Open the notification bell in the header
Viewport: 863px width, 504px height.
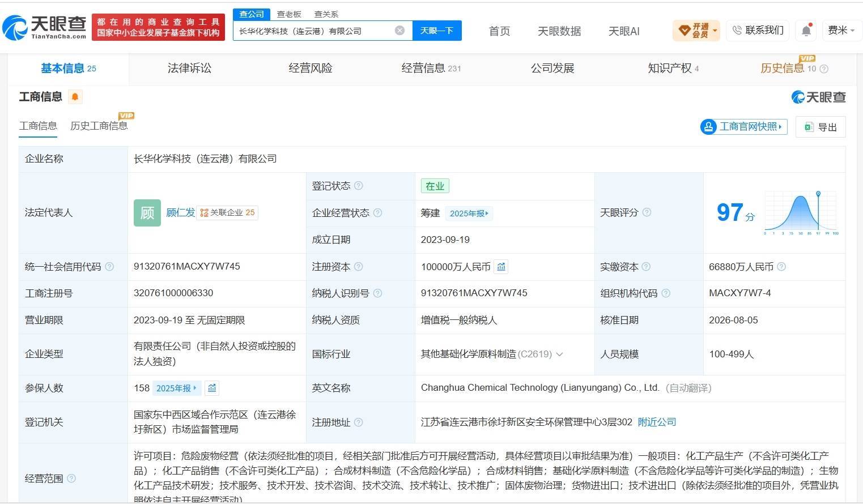click(x=806, y=31)
